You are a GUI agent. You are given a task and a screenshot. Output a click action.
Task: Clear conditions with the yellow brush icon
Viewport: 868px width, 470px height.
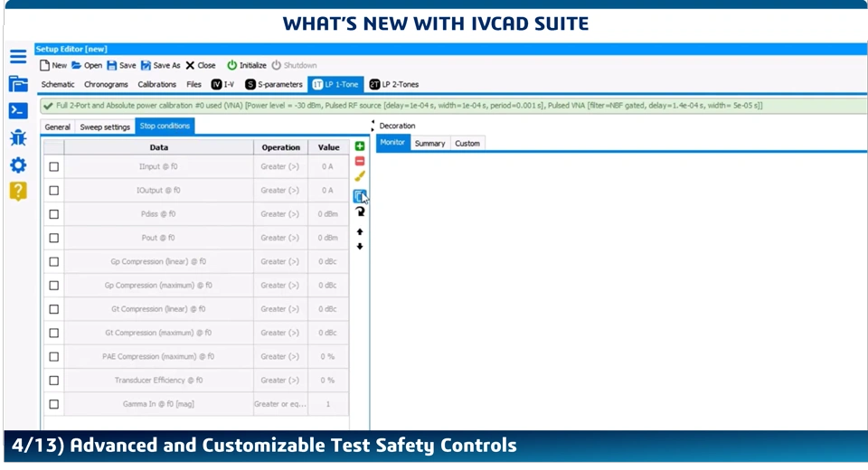click(x=360, y=176)
